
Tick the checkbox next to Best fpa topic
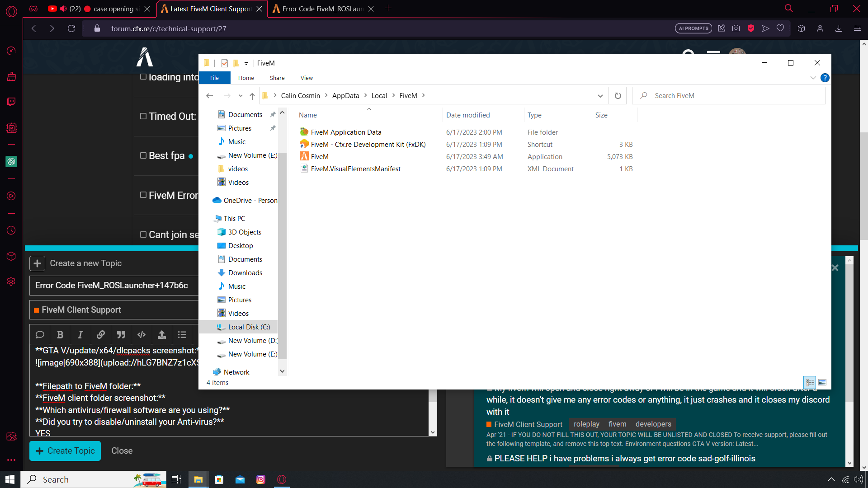(143, 155)
